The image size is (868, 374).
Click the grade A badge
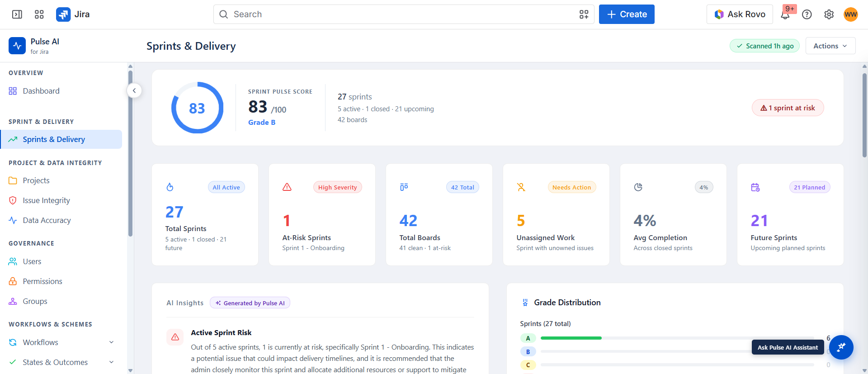tap(528, 338)
